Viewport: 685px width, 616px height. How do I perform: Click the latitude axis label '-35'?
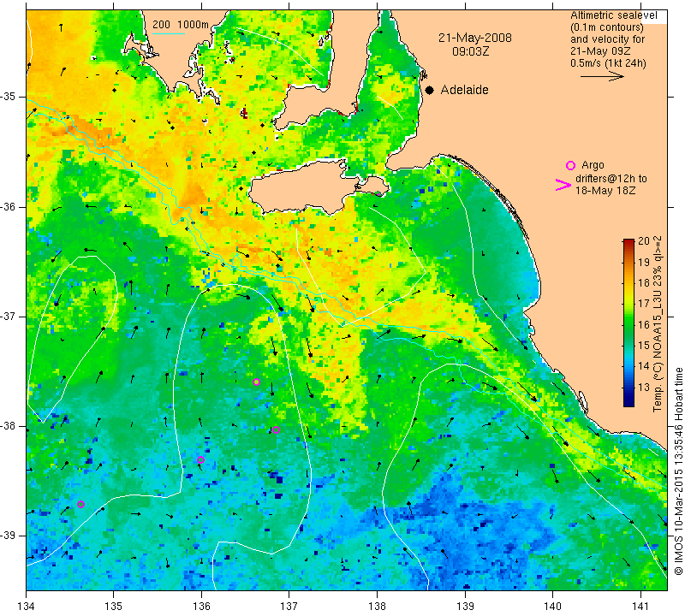click(9, 97)
